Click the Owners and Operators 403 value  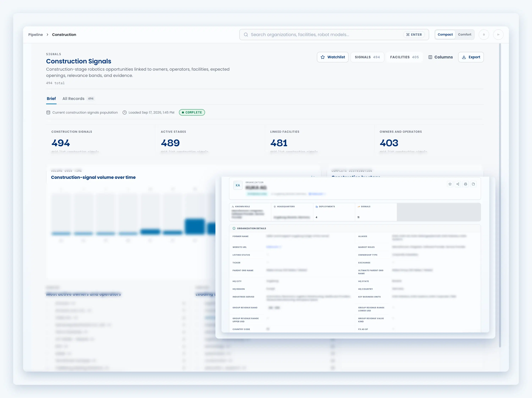point(389,143)
